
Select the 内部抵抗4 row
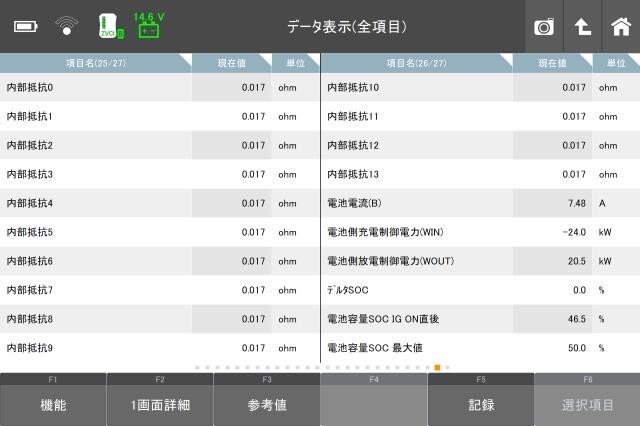[160, 203]
